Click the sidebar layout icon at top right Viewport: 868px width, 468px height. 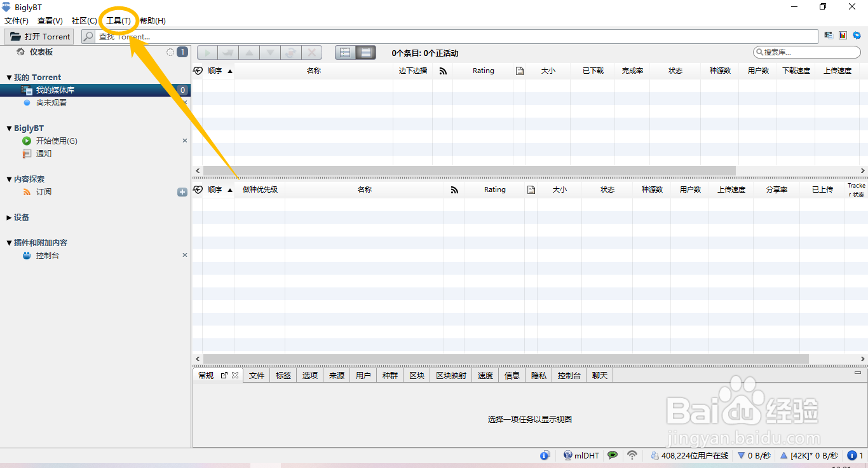click(x=829, y=36)
